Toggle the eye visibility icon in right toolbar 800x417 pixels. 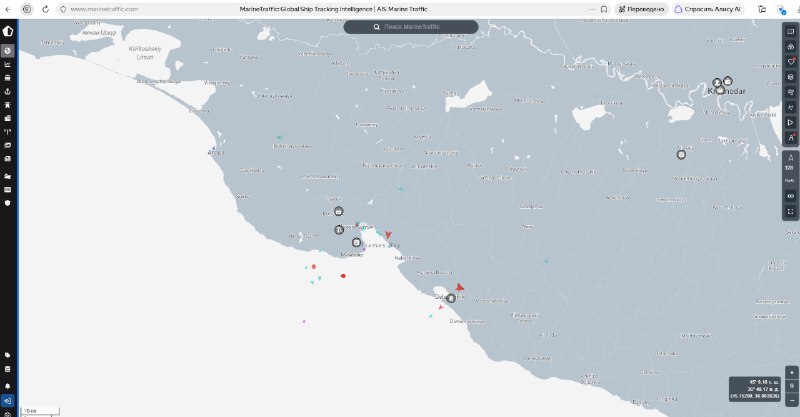[x=791, y=196]
